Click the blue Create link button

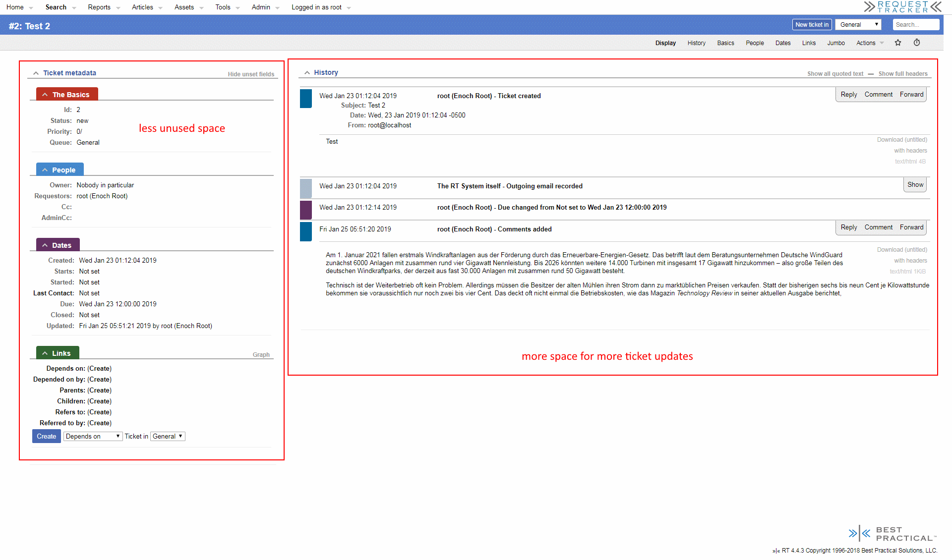pos(47,436)
